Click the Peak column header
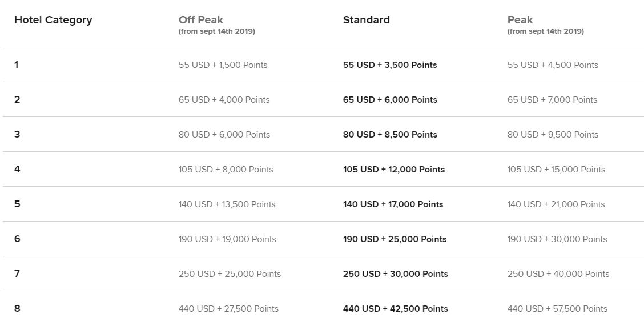644x322 pixels. click(520, 20)
